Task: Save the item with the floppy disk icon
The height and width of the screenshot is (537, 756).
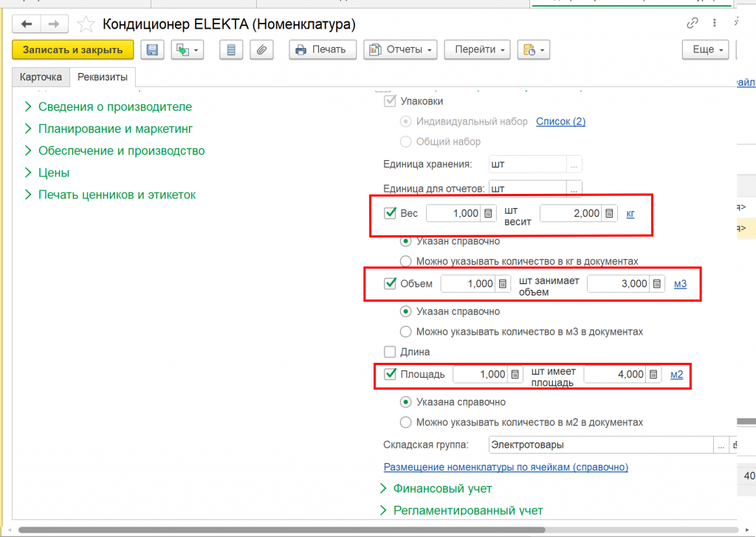Action: point(152,49)
